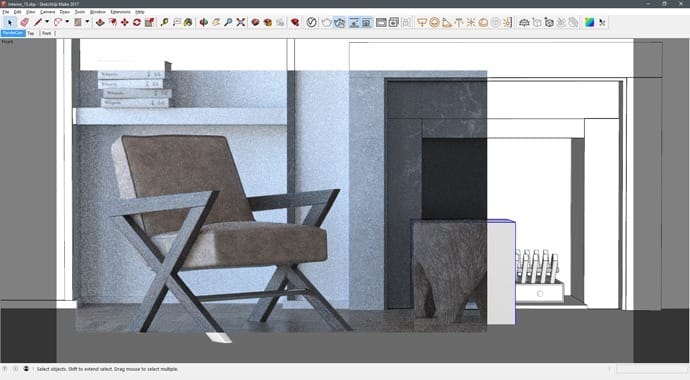Open the Extensions menu
This screenshot has width=690, height=380.
click(120, 12)
